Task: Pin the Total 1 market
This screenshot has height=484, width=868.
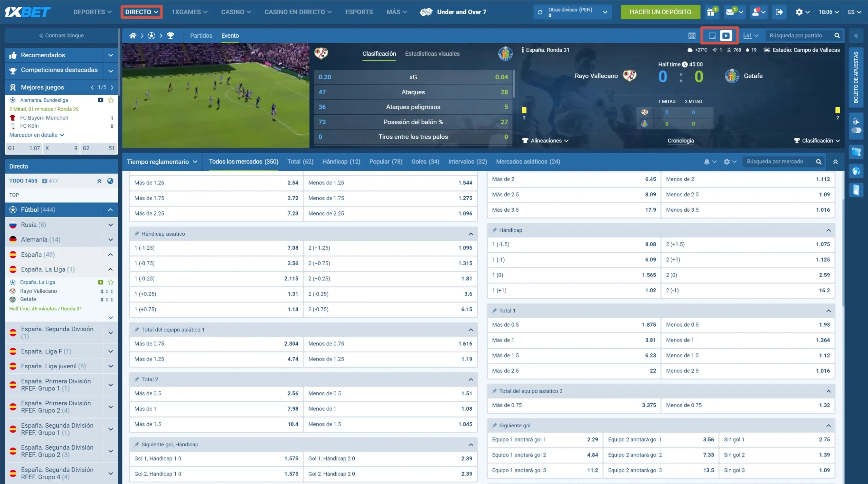Action: (x=494, y=310)
